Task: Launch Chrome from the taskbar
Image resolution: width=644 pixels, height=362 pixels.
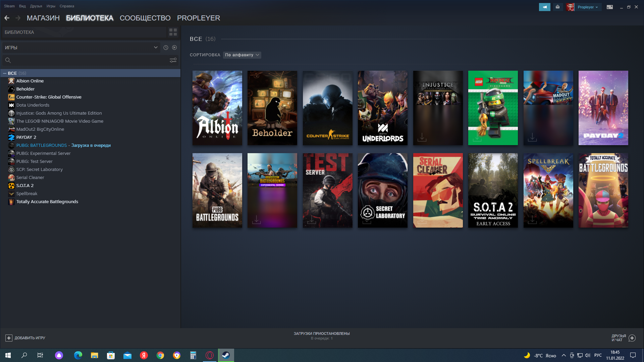Action: coord(160,355)
